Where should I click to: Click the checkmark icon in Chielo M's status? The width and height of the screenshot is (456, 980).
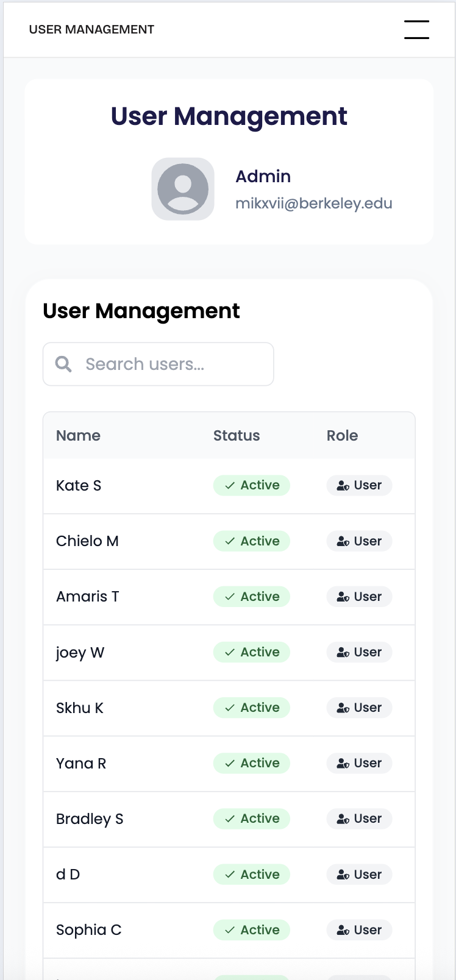pos(230,541)
